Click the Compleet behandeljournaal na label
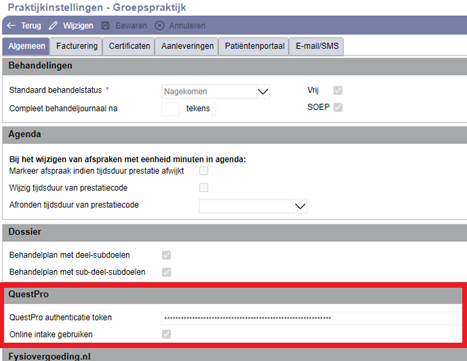 tap(63, 109)
